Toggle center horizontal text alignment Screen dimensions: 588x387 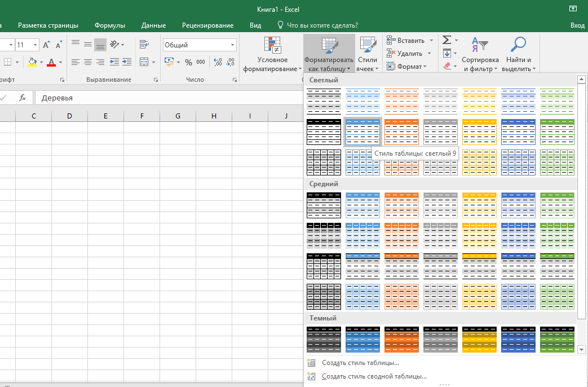(x=87, y=62)
